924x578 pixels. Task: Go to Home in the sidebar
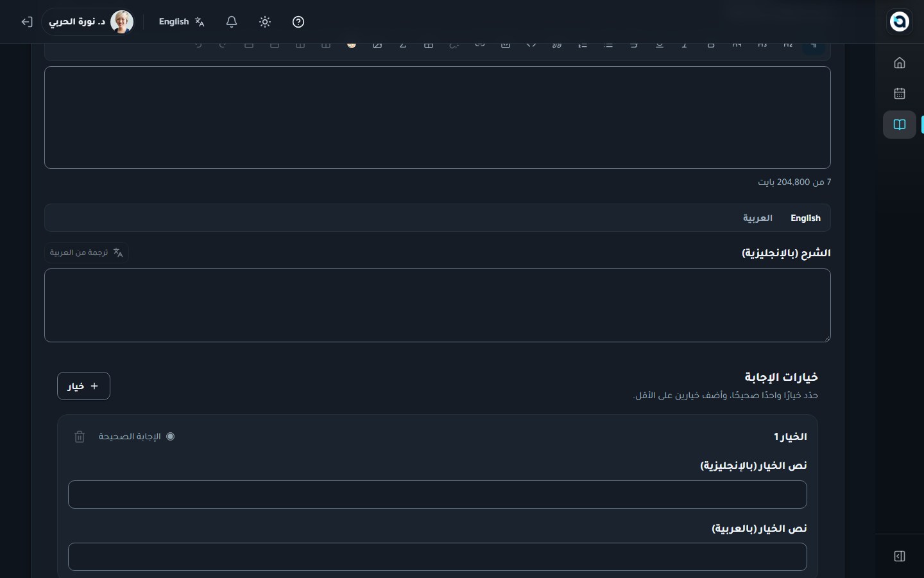900,62
